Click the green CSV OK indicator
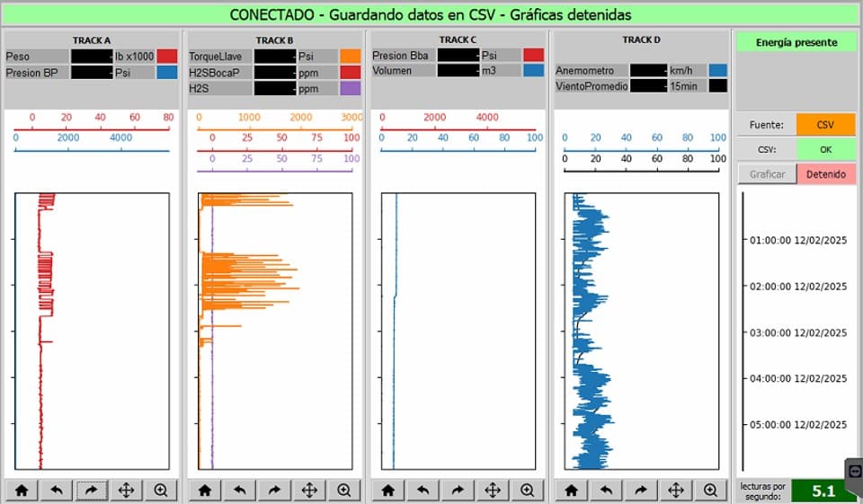Screen dimensions: 863x504 point(825,149)
